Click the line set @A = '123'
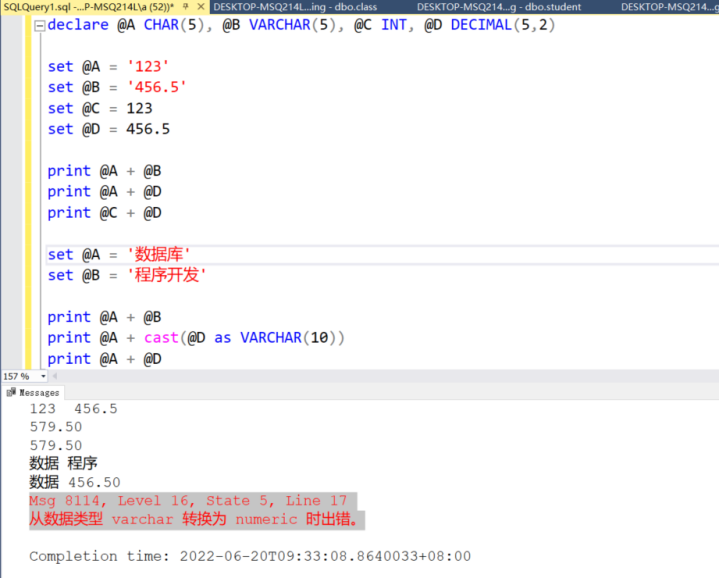Image resolution: width=720 pixels, height=578 pixels. pos(108,67)
